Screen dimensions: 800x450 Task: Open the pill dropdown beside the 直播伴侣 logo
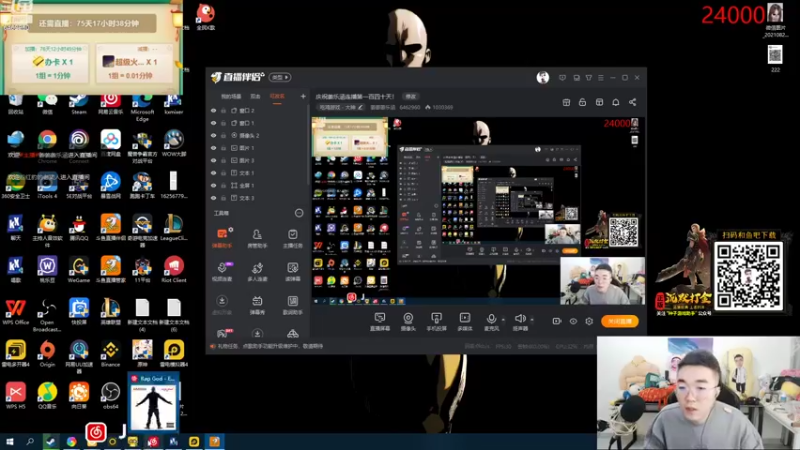click(x=280, y=78)
